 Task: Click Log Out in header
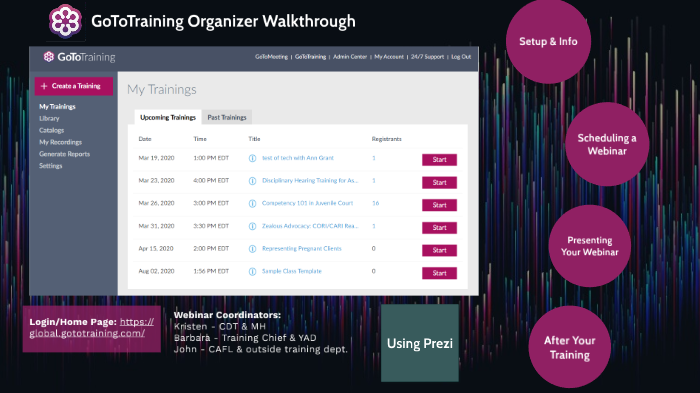coord(461,57)
